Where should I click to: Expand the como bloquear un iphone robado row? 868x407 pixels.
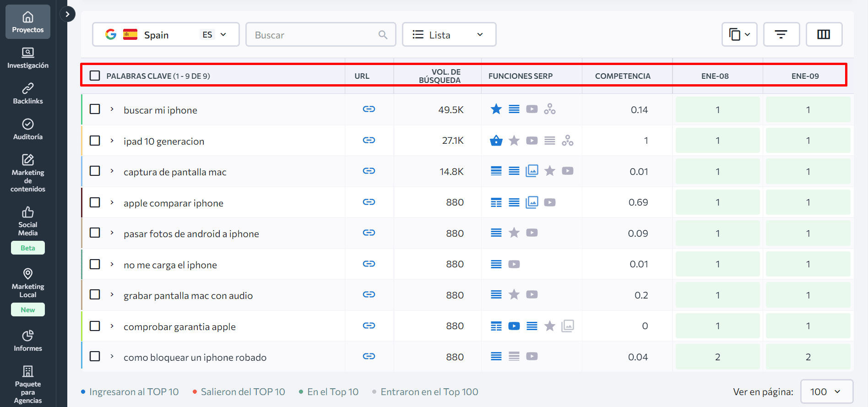[112, 356]
